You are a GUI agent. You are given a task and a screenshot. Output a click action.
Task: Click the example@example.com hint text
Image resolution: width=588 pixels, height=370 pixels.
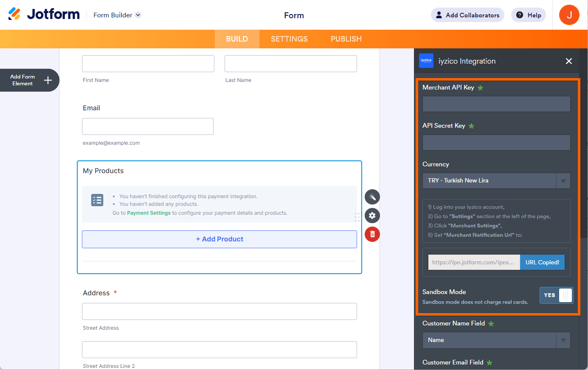tap(111, 143)
